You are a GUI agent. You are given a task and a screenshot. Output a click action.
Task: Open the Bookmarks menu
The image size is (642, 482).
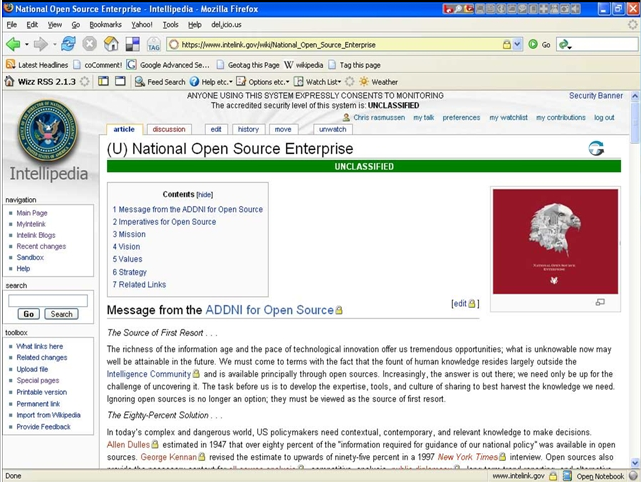coord(105,25)
